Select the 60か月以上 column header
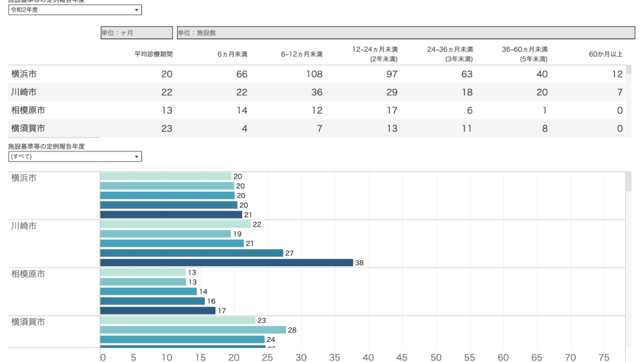Screen dimensions: 644x362 tap(606, 55)
